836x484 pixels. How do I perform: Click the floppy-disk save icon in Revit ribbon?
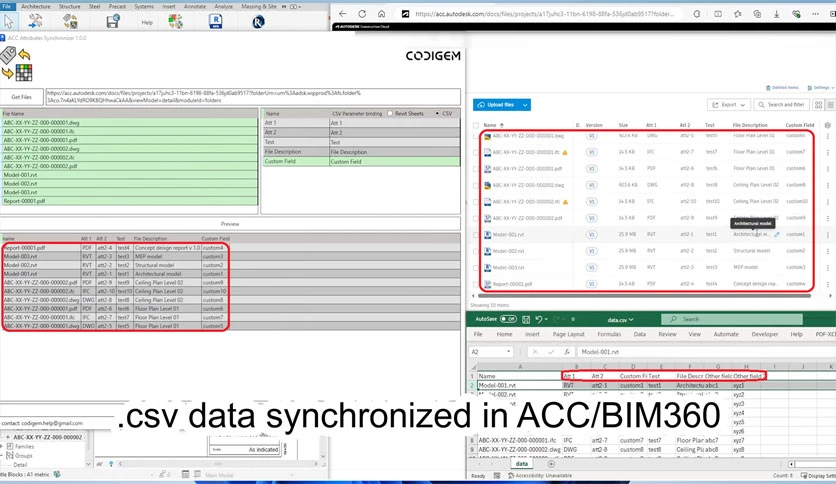click(112, 21)
